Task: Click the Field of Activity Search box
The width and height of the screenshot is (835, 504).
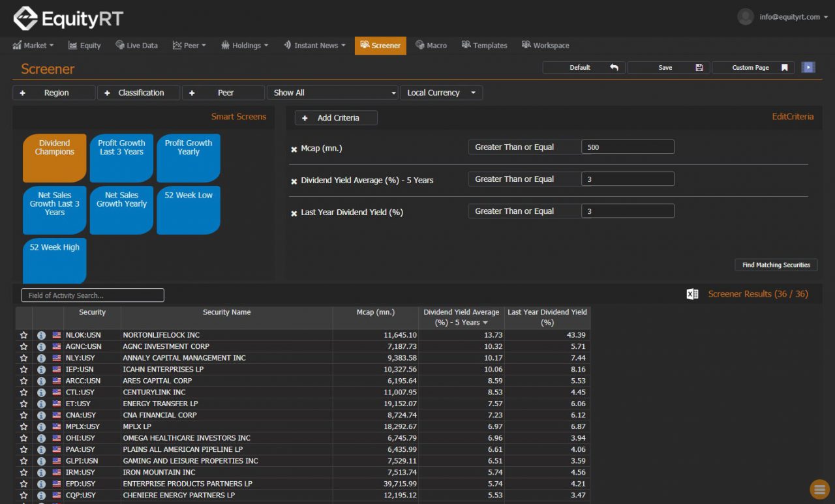Action: click(93, 295)
